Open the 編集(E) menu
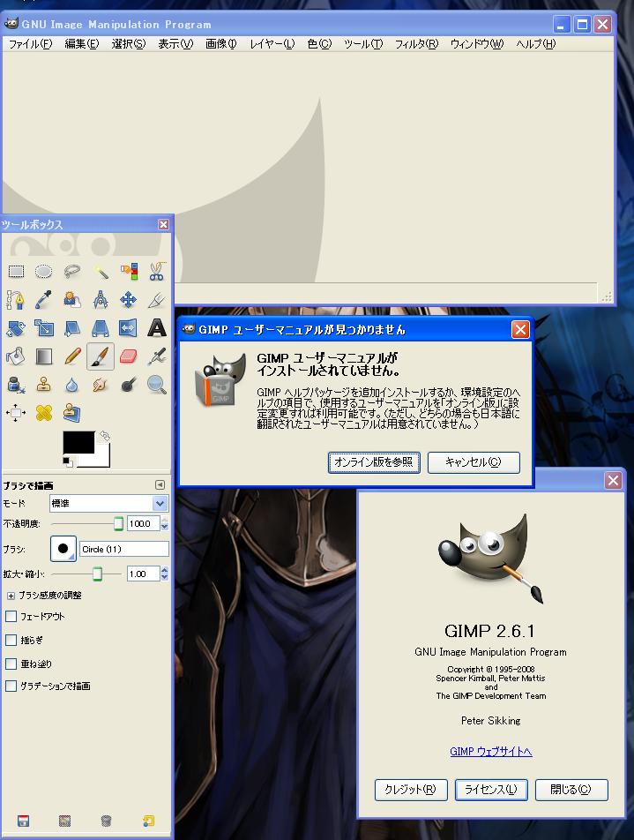This screenshot has height=840, width=634. (82, 44)
